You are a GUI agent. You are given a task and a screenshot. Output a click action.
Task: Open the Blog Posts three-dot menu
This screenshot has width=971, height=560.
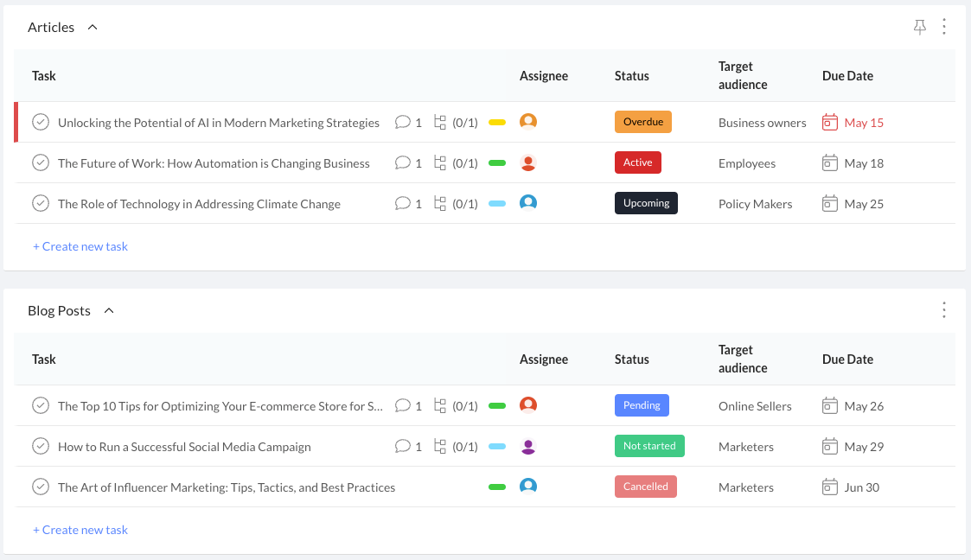(x=944, y=309)
